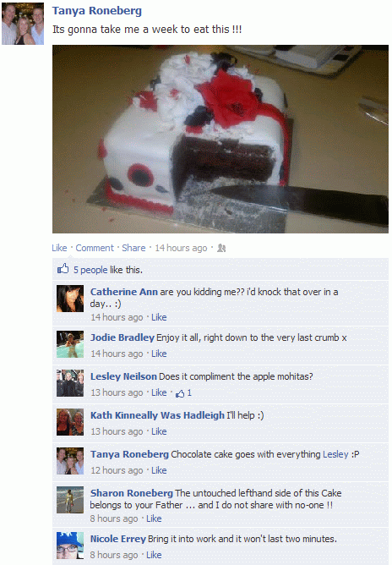This screenshot has width=392, height=565.
Task: Open Kath Kinneally Was Hadleigh's profile name
Action: (x=157, y=415)
